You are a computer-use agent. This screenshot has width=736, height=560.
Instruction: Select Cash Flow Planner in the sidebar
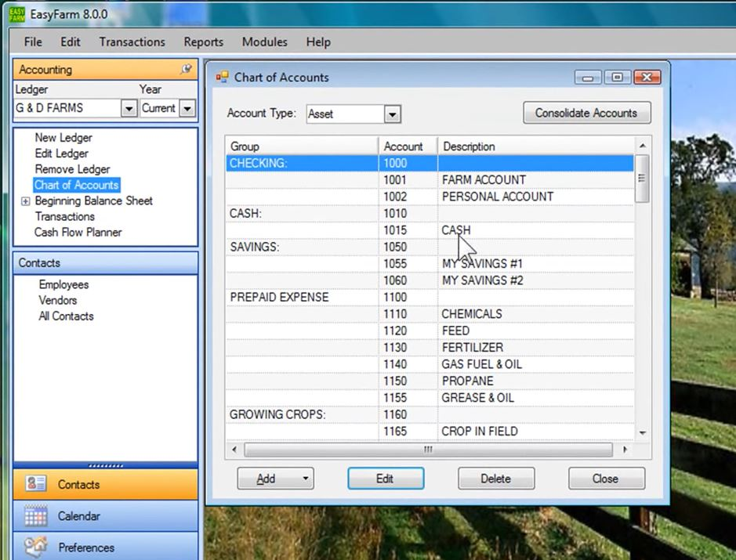click(x=78, y=233)
